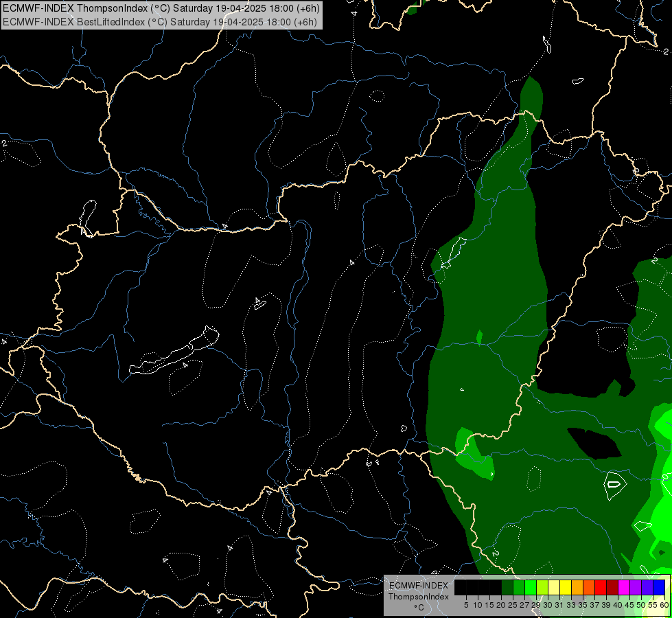Pick the orange 33-35 legend swatch

(577, 587)
